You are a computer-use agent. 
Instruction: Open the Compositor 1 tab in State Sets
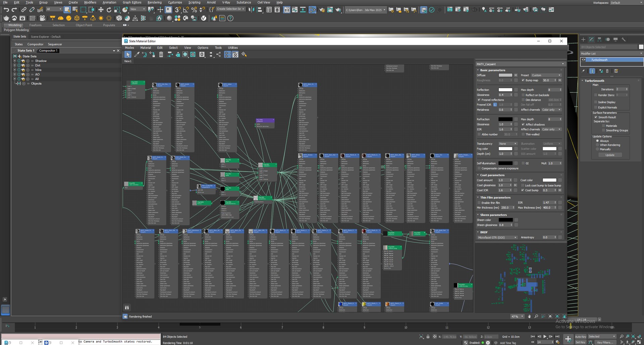(x=48, y=51)
